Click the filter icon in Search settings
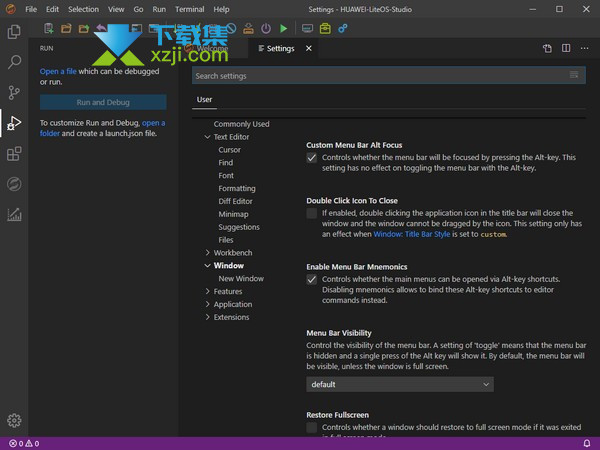This screenshot has height=450, width=600. coord(574,75)
